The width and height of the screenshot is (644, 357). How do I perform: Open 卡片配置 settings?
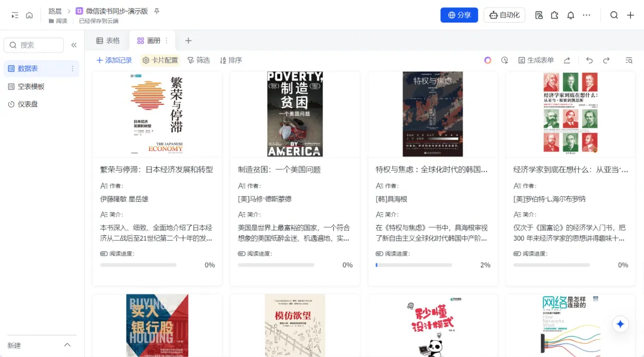click(x=160, y=60)
